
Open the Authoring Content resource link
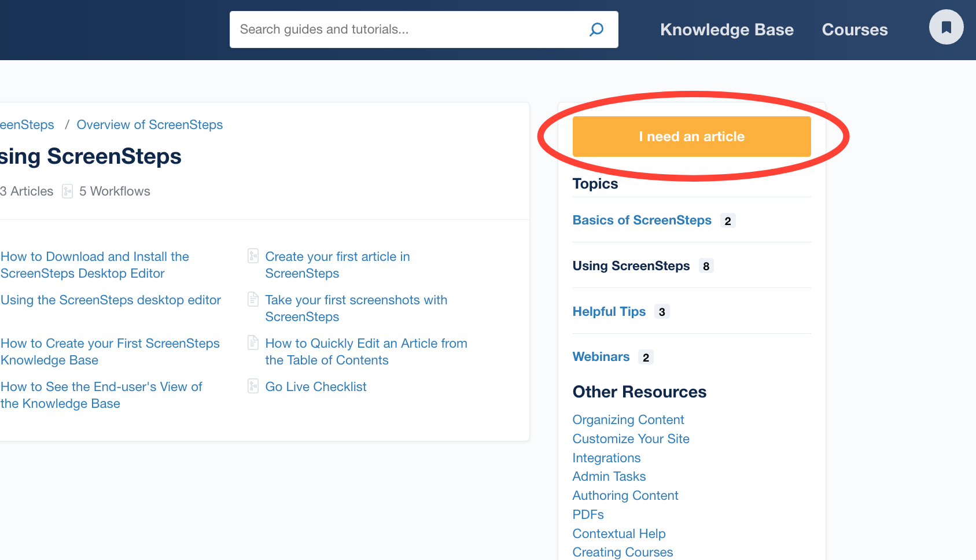pyautogui.click(x=625, y=496)
